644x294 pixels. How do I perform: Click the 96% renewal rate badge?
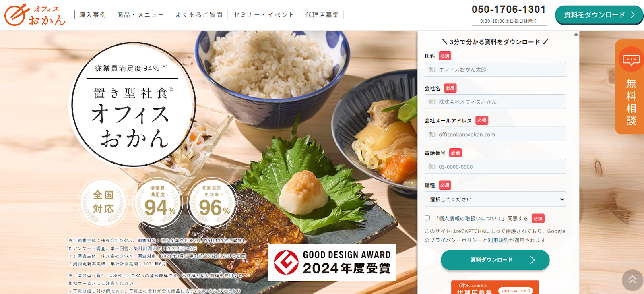tap(212, 202)
